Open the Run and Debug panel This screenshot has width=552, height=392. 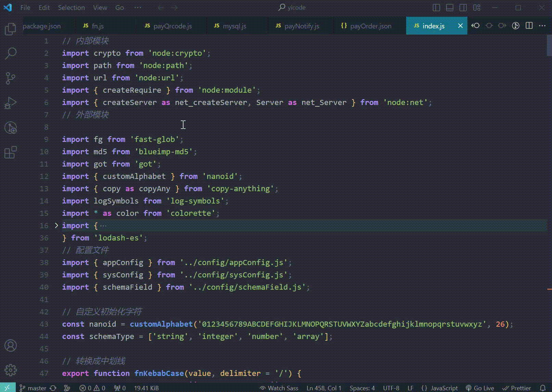[x=10, y=102]
